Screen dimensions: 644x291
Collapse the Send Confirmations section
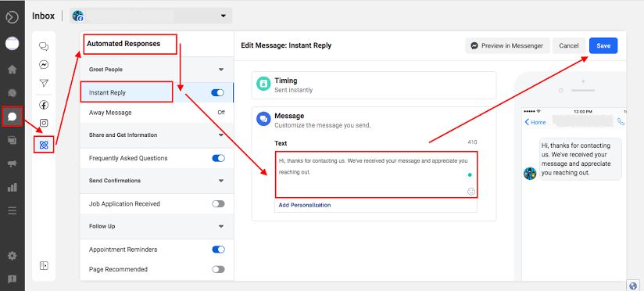tap(221, 181)
